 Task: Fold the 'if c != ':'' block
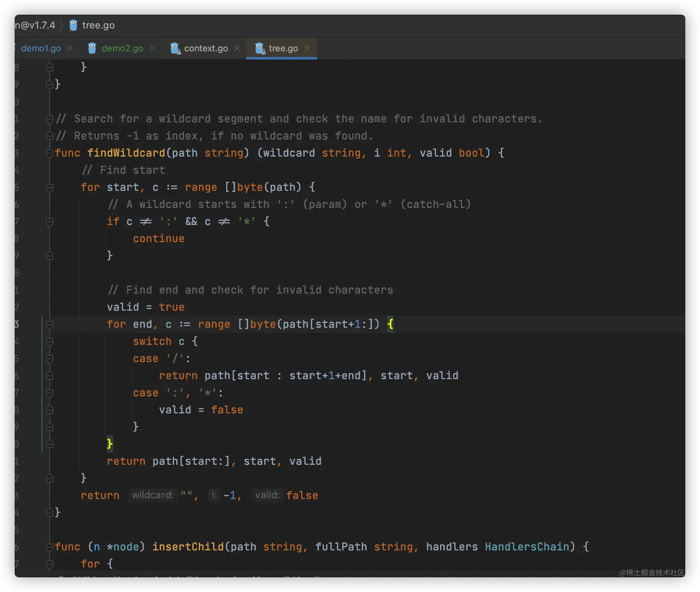(x=50, y=222)
